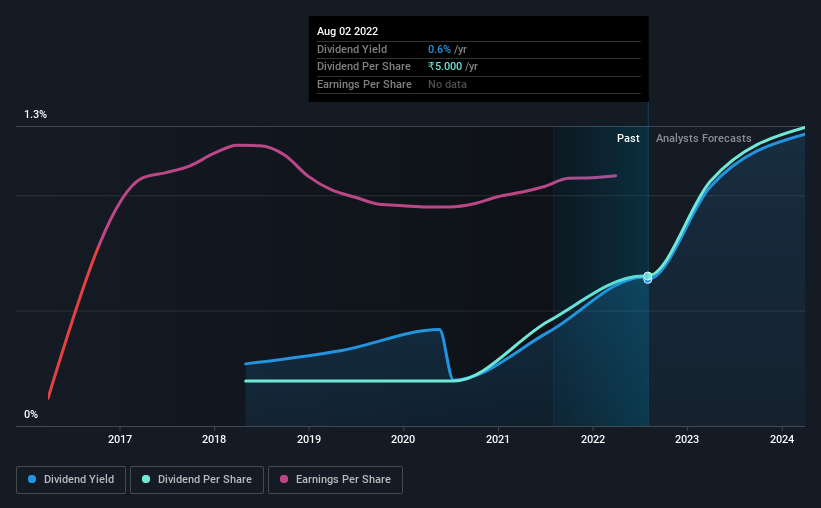Click the Analysts Forecasts label
The width and height of the screenshot is (821, 508).
click(704, 138)
